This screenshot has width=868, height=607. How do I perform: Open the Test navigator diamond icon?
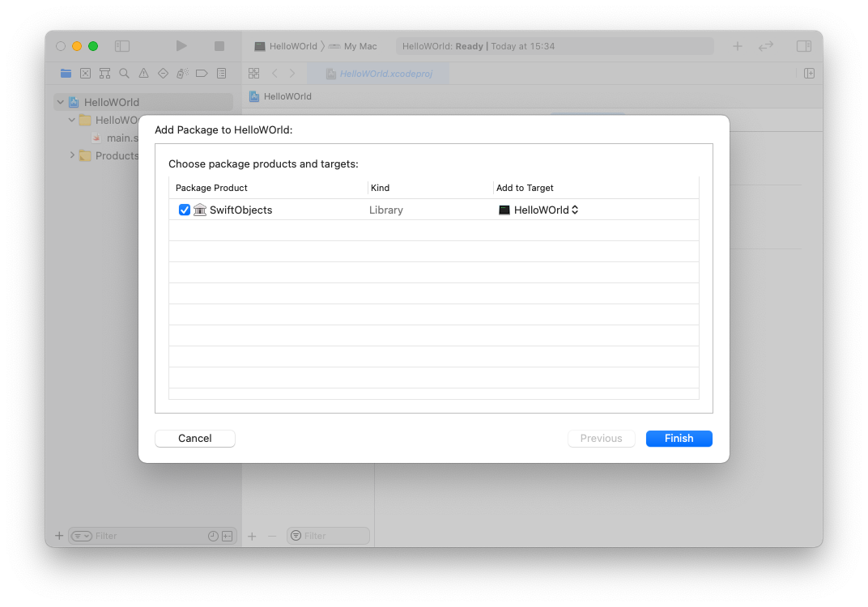163,73
